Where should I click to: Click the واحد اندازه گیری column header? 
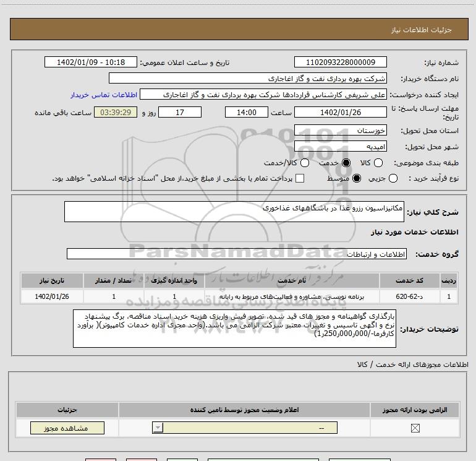pyautogui.click(x=174, y=280)
